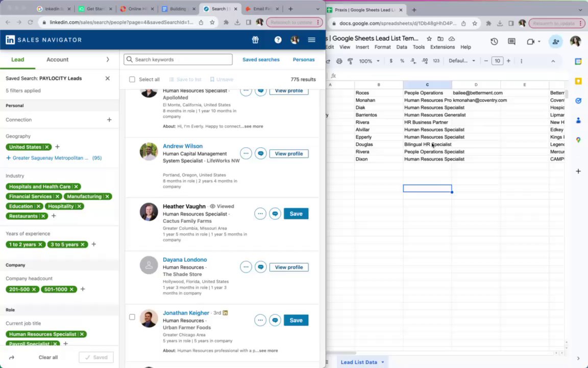Image resolution: width=588 pixels, height=368 pixels.
Task: Expand more tabs chevron next to Account
Action: (x=108, y=60)
